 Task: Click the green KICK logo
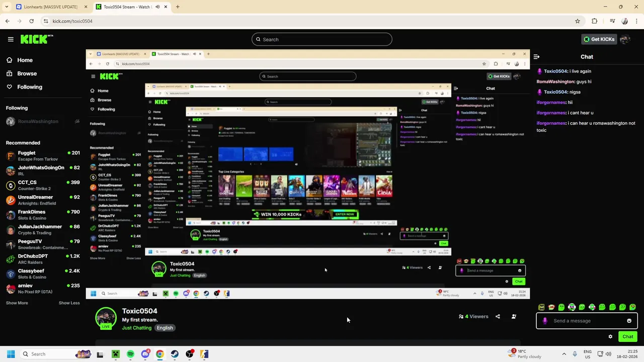(36, 39)
